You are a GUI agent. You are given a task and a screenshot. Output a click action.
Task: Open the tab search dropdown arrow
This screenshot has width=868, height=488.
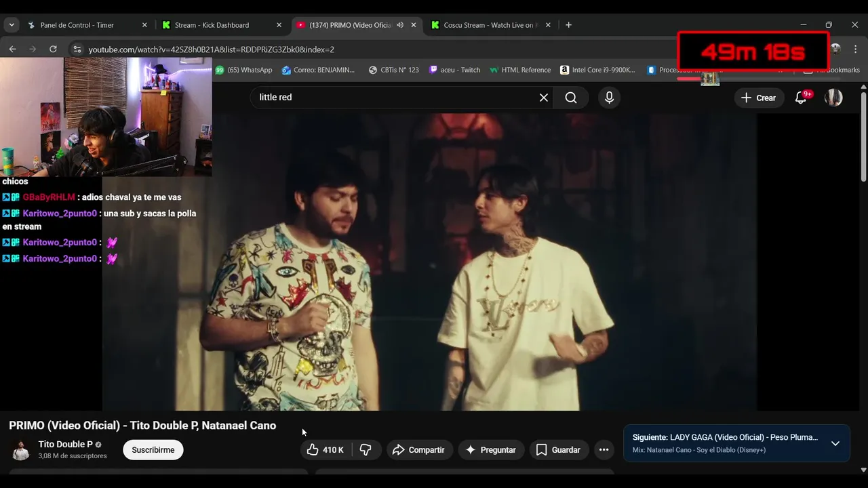(x=12, y=25)
